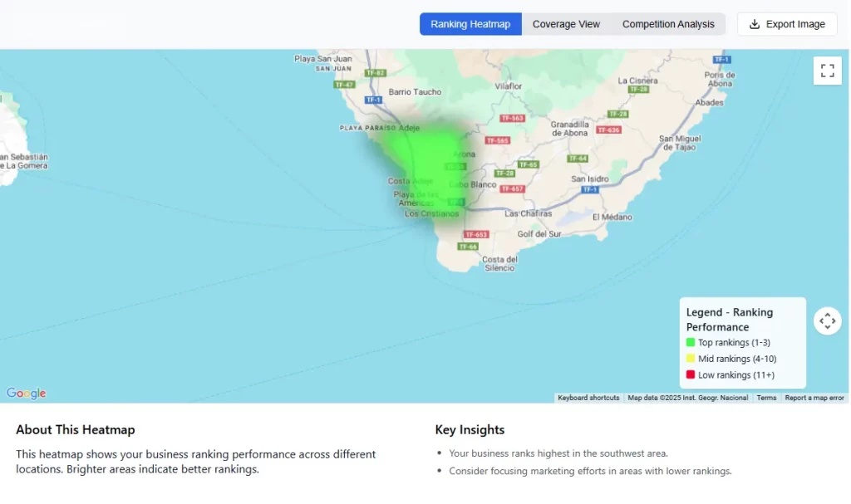This screenshot has width=851, height=504.
Task: Click the TF-65 road shield
Action: [x=528, y=164]
